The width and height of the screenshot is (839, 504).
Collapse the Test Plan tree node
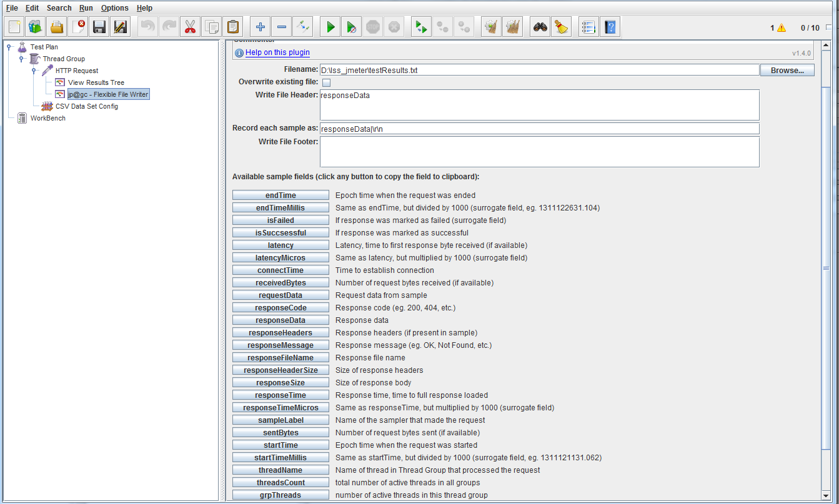[9, 47]
